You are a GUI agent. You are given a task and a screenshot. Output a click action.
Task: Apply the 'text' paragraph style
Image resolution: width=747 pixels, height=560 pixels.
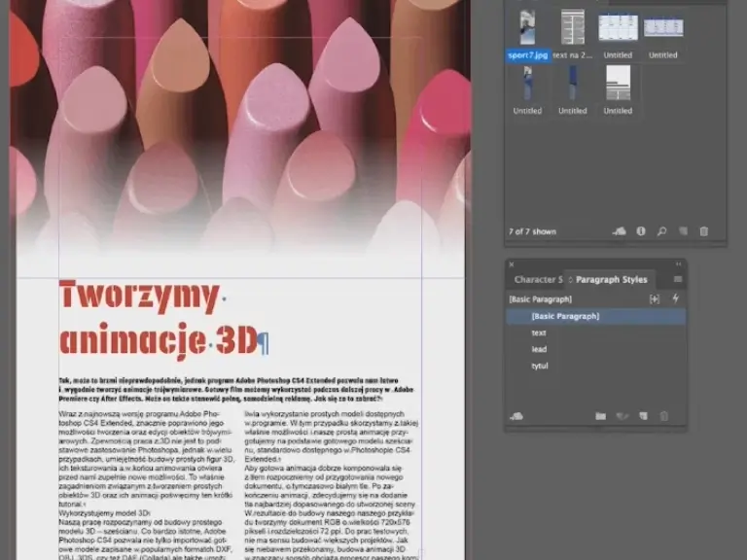point(539,333)
